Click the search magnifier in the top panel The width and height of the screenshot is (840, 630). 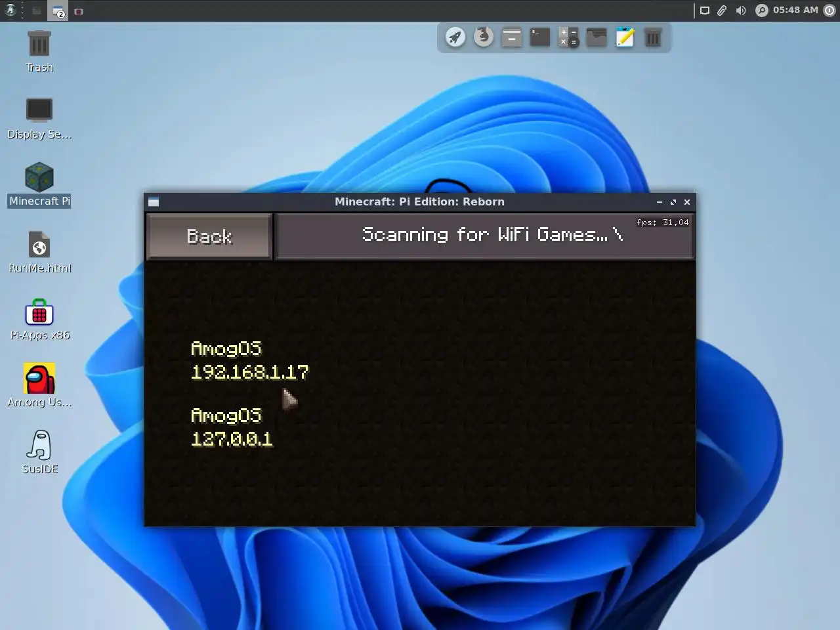[761, 10]
